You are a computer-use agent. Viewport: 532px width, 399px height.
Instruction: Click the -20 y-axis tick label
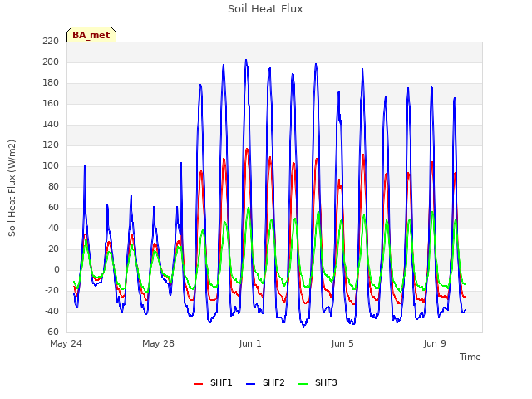click(x=52, y=290)
